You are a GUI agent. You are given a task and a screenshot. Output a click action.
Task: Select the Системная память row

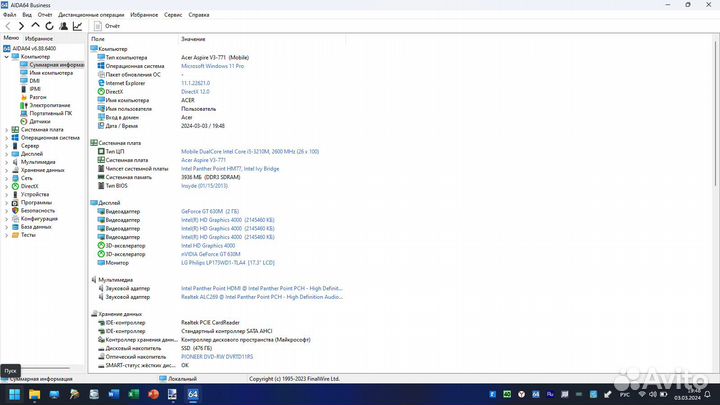click(169, 177)
